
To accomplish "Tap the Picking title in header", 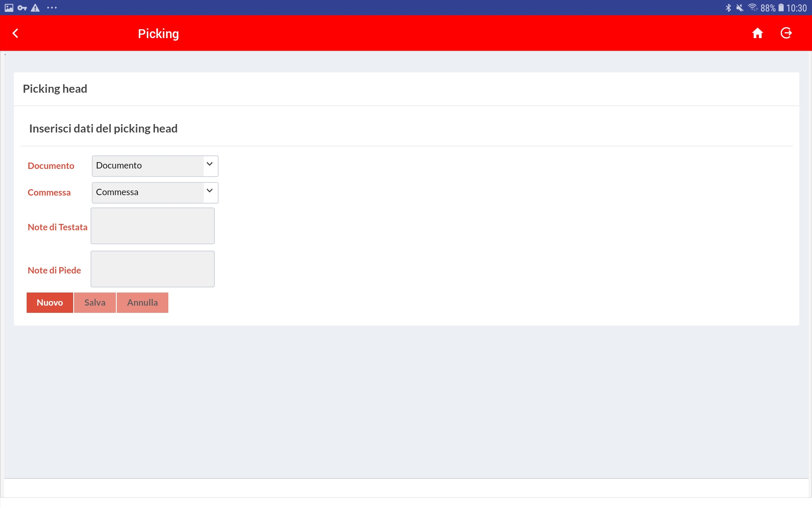I will 158,33.
